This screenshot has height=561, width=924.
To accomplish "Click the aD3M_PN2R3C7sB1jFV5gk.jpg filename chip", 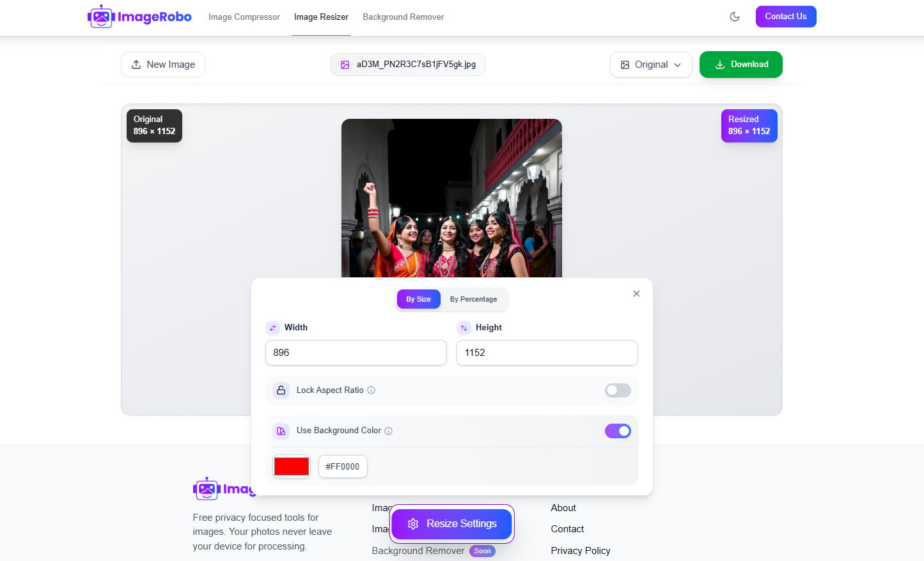I will [408, 65].
